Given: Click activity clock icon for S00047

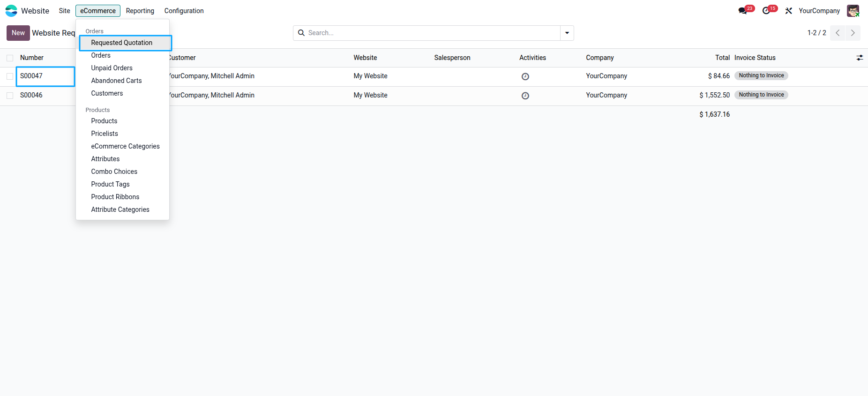Looking at the screenshot, I should pos(525,76).
